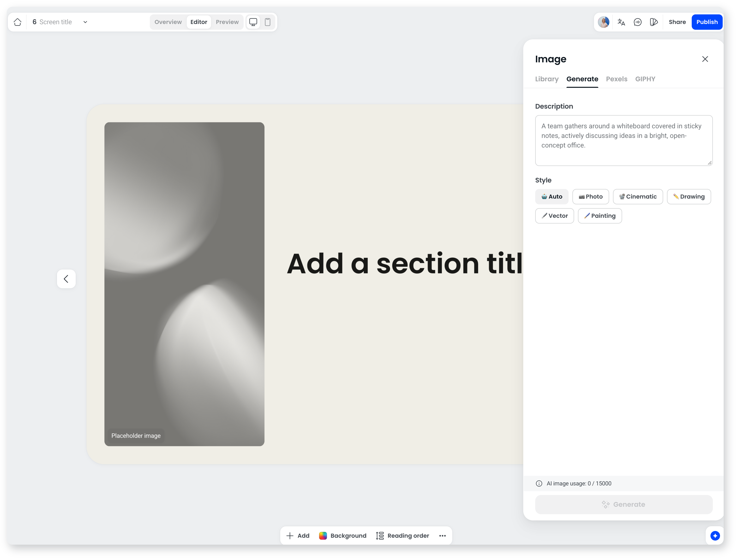Click the AI image usage info icon
This screenshot has width=739, height=560.
[x=539, y=483]
